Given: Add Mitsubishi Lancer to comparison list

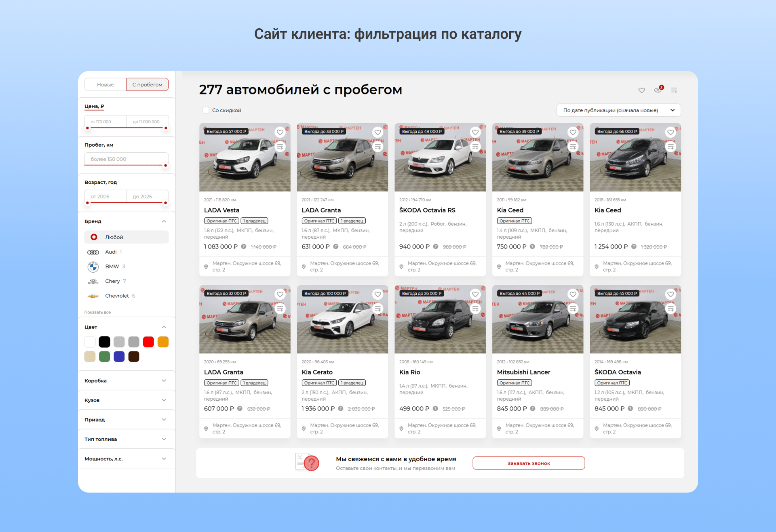Looking at the screenshot, I should coord(573,309).
